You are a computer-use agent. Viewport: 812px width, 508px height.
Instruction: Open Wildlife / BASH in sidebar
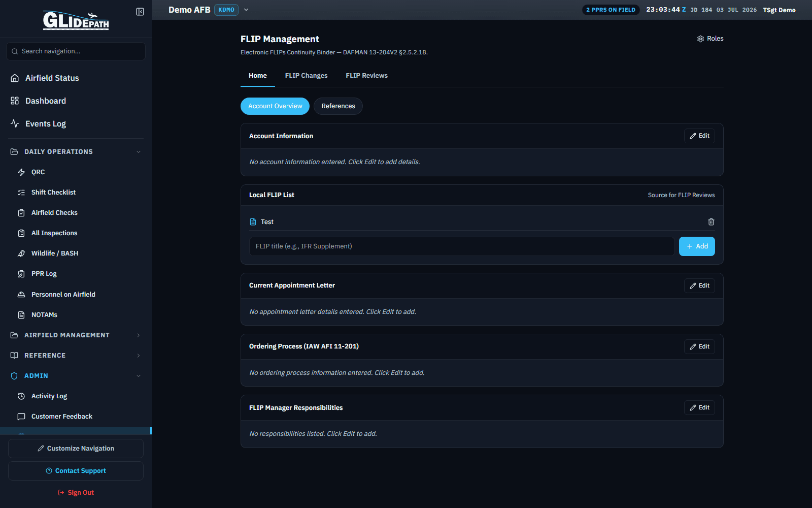76,253
